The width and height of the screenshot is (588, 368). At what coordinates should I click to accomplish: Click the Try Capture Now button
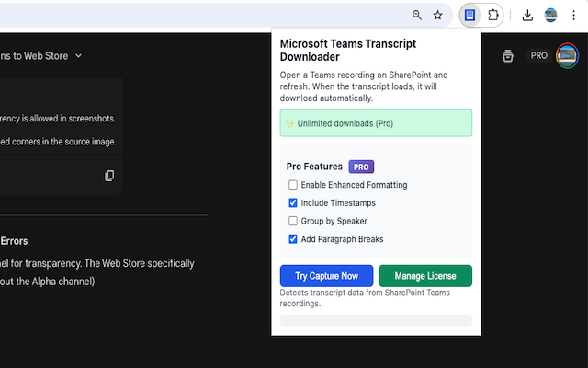click(x=326, y=276)
